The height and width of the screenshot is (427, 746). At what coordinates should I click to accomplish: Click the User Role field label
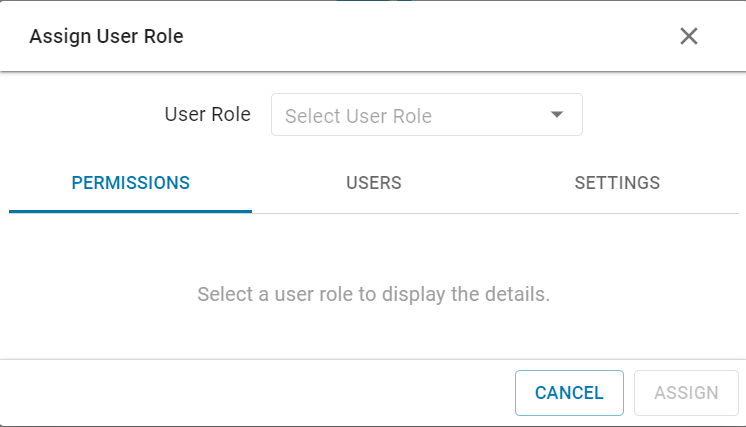click(207, 114)
